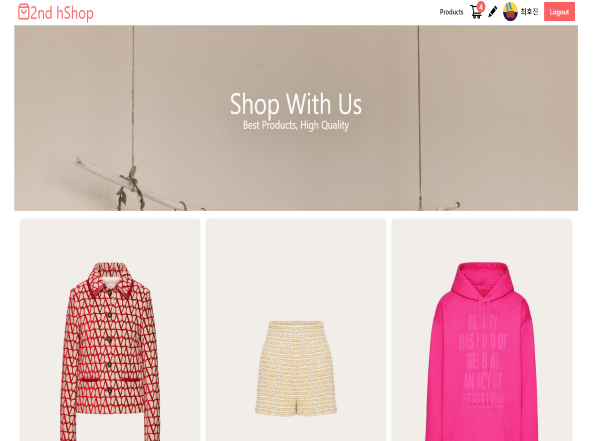
Task: Open the red patterned jacket product
Action: 110,329
